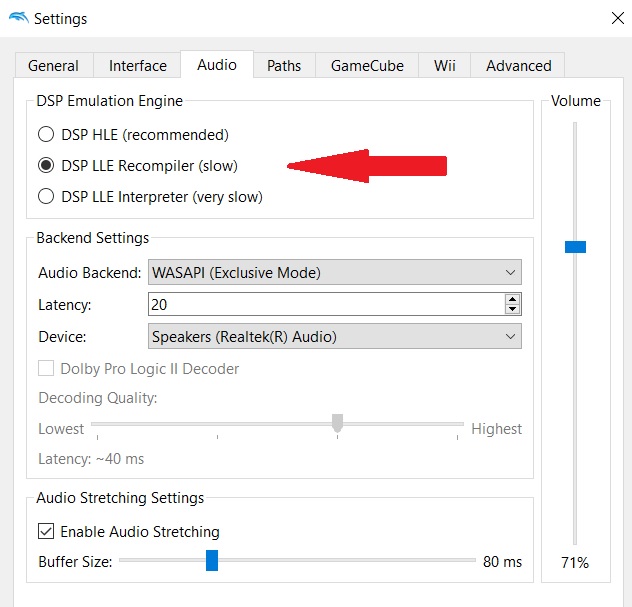Click the Buffer Size slider handle

212,561
